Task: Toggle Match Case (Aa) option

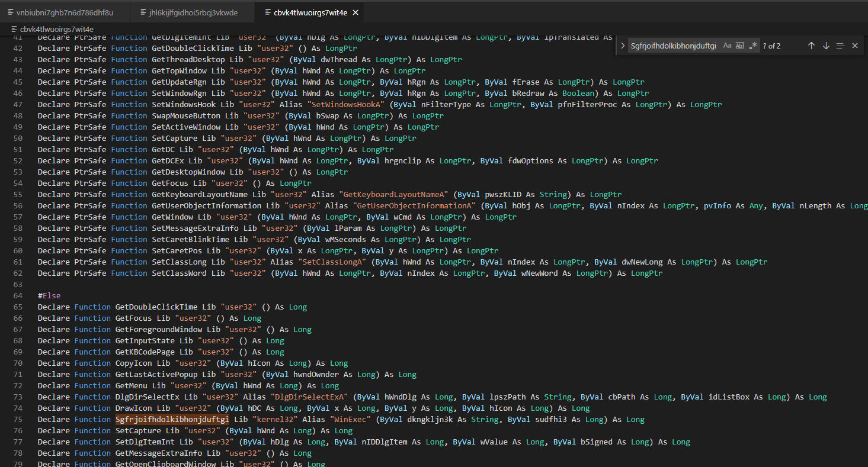Action: [x=727, y=46]
